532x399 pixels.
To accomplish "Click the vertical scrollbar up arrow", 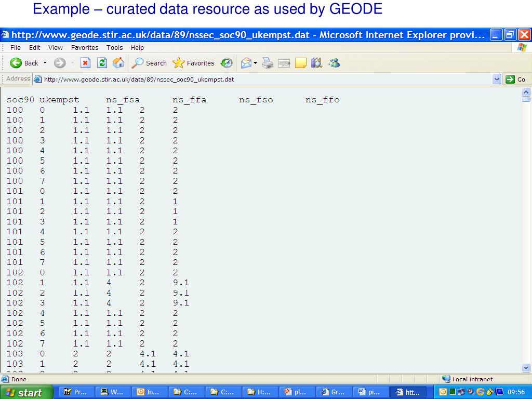I will coord(526,92).
